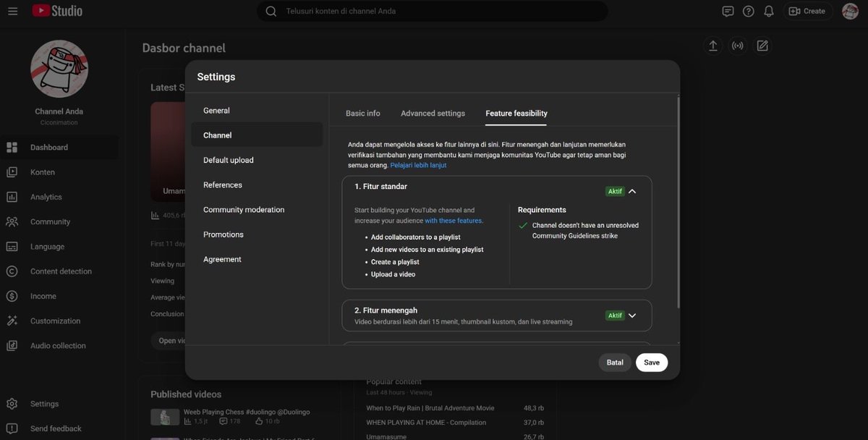This screenshot has width=868, height=440.
Task: Click Fitur standar heading
Action: [x=380, y=187]
